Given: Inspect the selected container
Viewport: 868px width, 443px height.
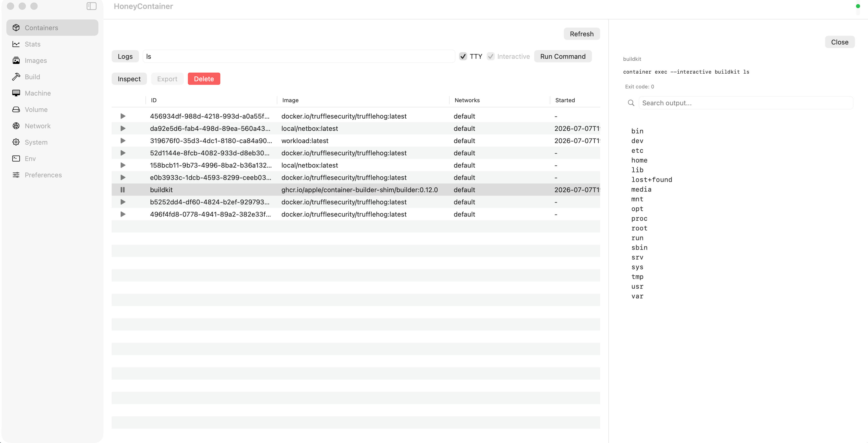Looking at the screenshot, I should click(x=129, y=79).
